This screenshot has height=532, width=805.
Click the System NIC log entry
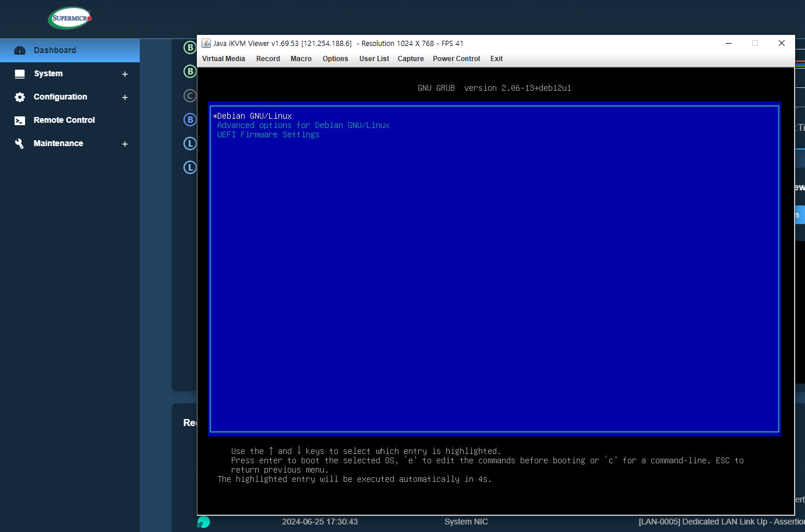point(466,522)
